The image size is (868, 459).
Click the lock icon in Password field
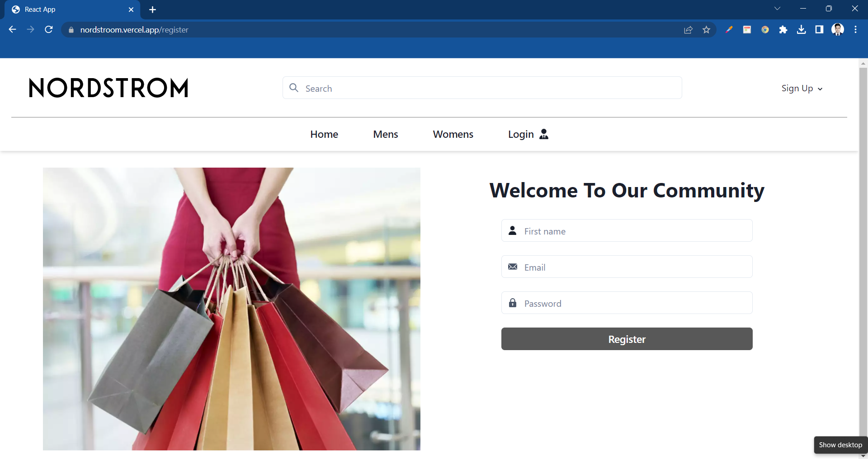pos(513,303)
